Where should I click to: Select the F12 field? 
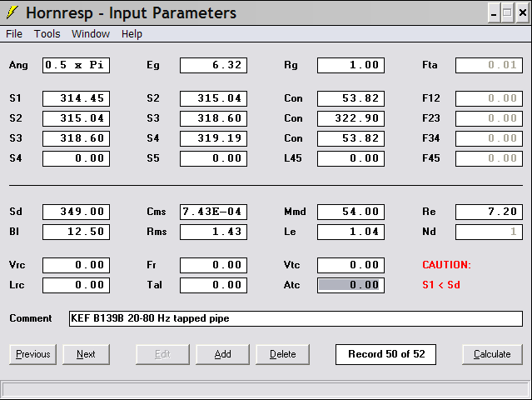coord(489,98)
